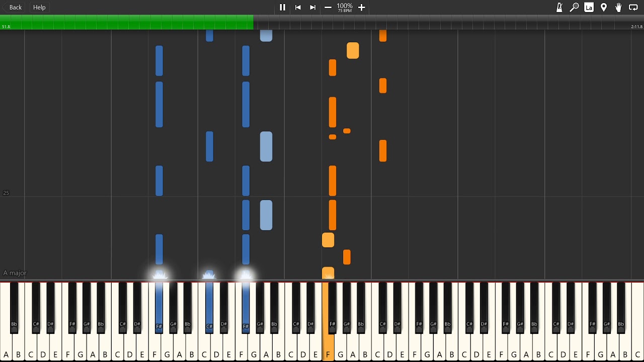Click the total time 2:11.8 label
Screen dimensions: 644x362
coord(636,27)
